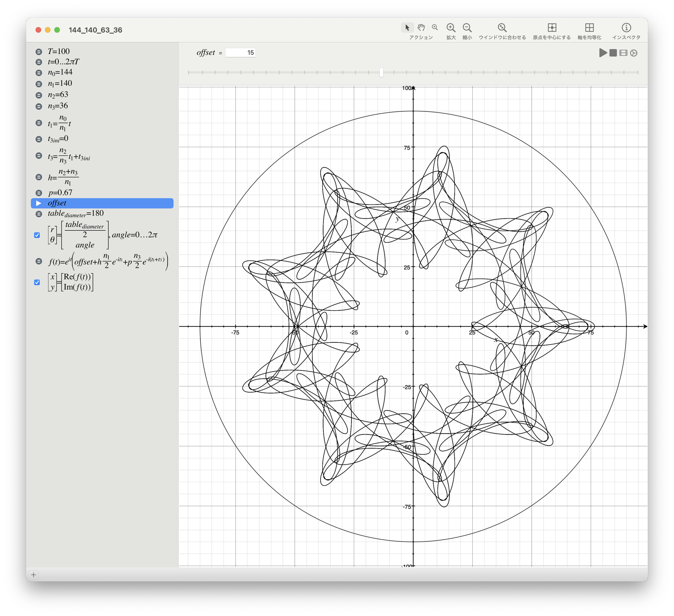
Task: Select the x y Re Im vector expression
Action: coord(70,282)
